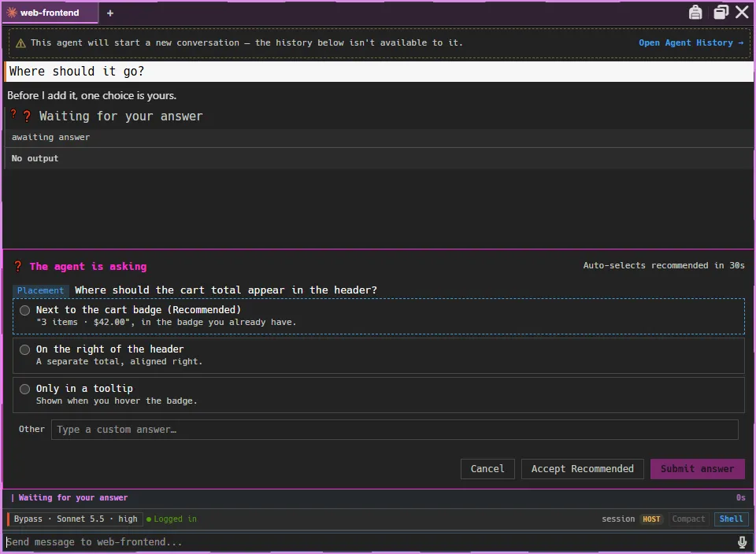The image size is (756, 554).
Task: Click the overlapping windows restore icon
Action: point(721,12)
